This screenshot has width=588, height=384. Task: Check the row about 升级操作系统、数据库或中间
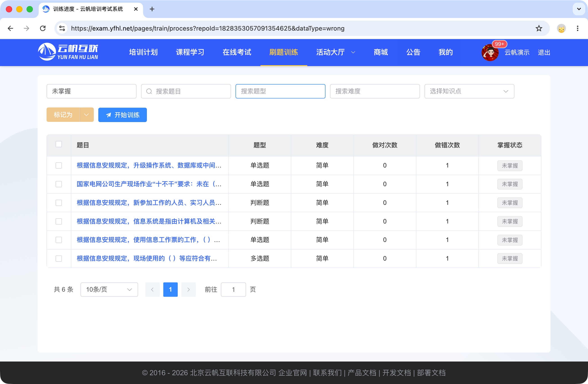tap(58, 165)
